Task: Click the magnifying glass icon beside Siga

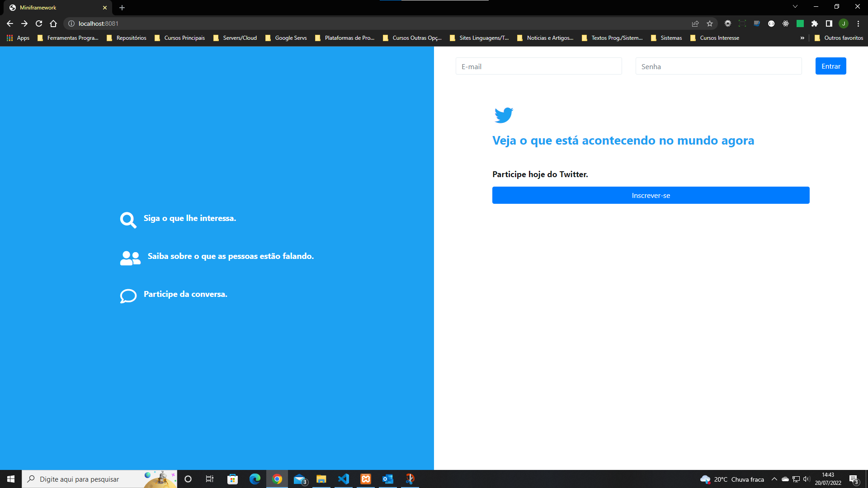Action: point(128,220)
